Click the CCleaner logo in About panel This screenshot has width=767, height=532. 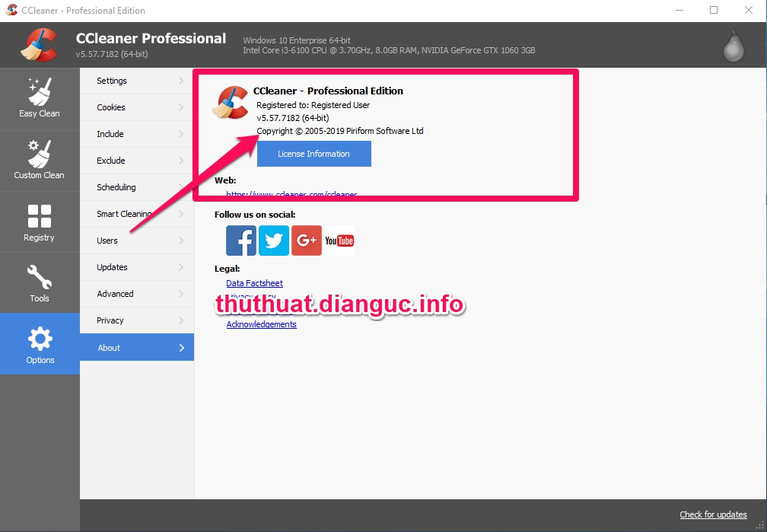tap(231, 102)
